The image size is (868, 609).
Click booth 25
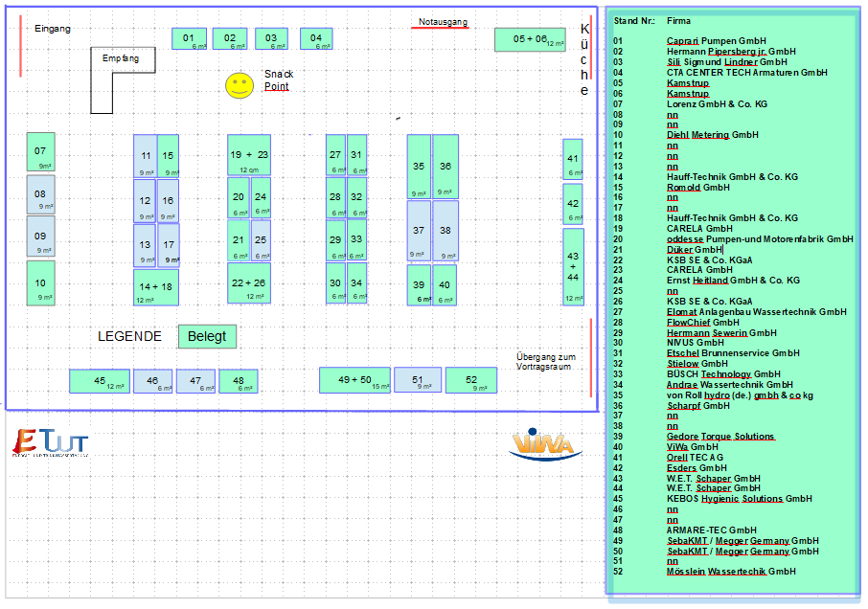click(x=261, y=240)
